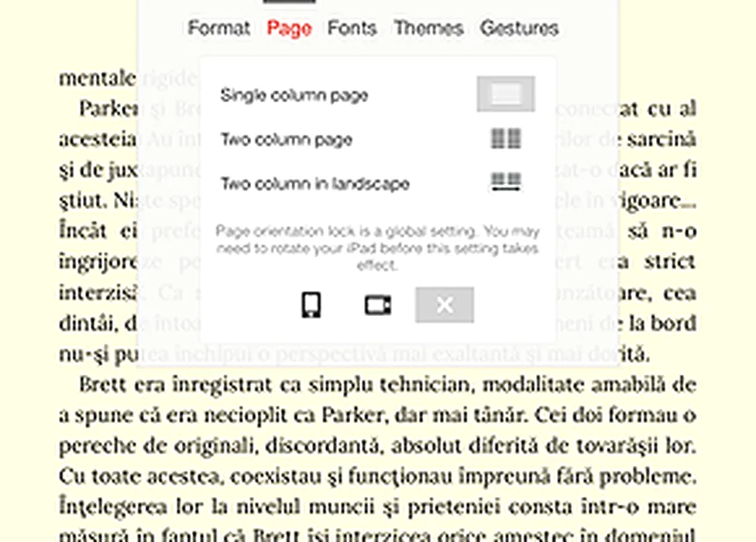756x542 pixels.
Task: Choose the two column in landscape icon
Action: click(506, 182)
